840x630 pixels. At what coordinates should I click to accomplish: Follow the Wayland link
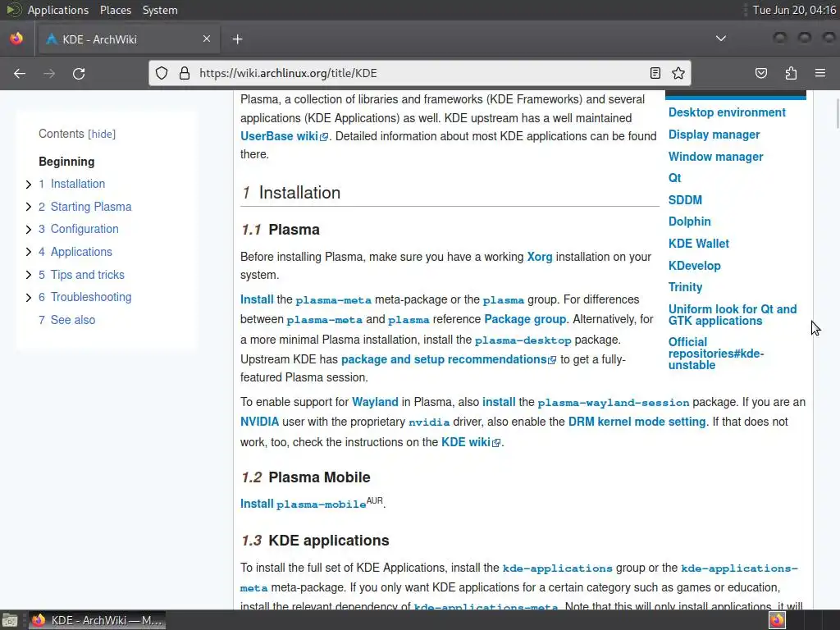(375, 402)
